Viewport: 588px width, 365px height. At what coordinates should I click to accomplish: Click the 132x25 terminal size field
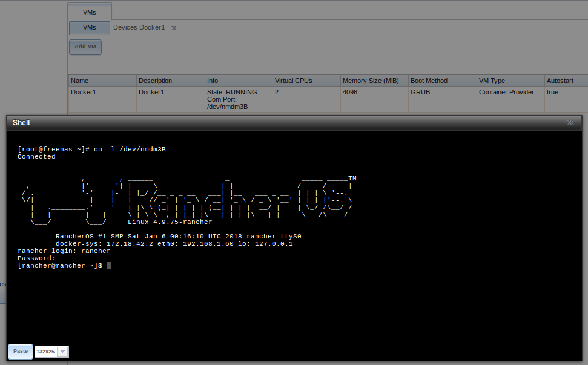point(46,352)
